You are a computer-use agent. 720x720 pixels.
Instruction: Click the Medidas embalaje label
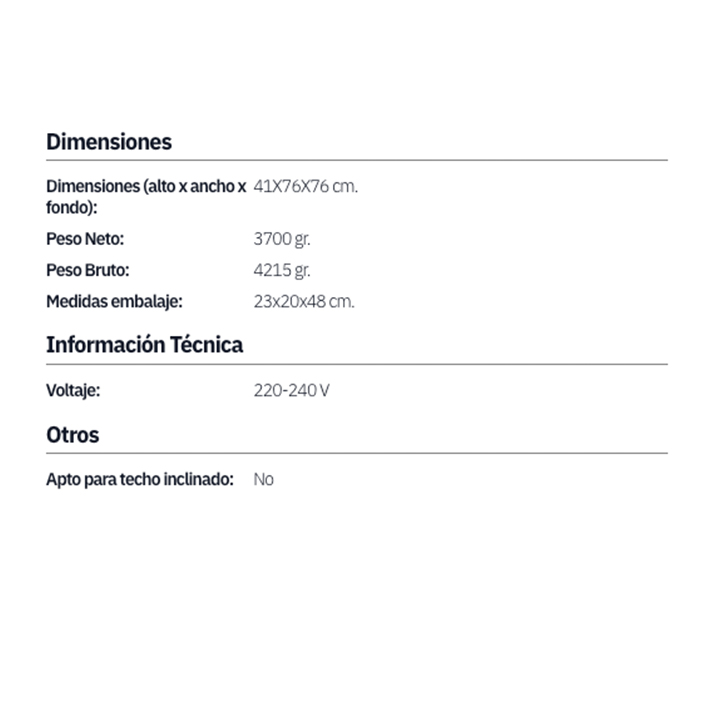coord(114,301)
